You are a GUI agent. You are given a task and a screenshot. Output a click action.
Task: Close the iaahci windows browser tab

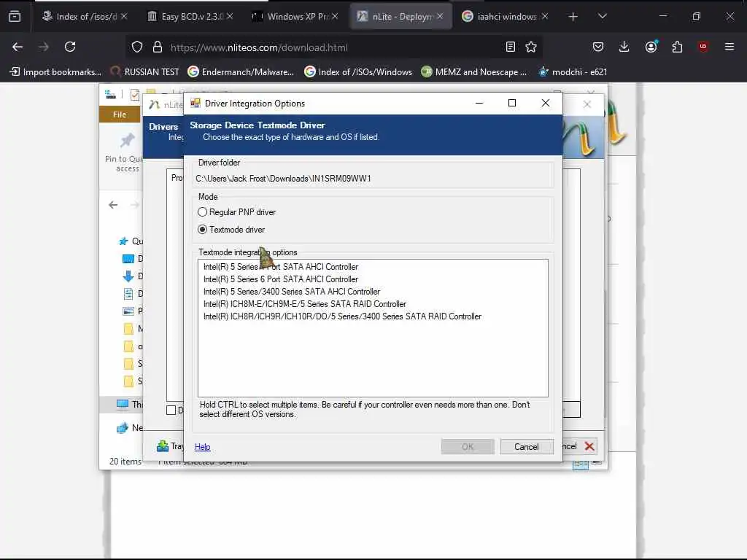tap(544, 16)
